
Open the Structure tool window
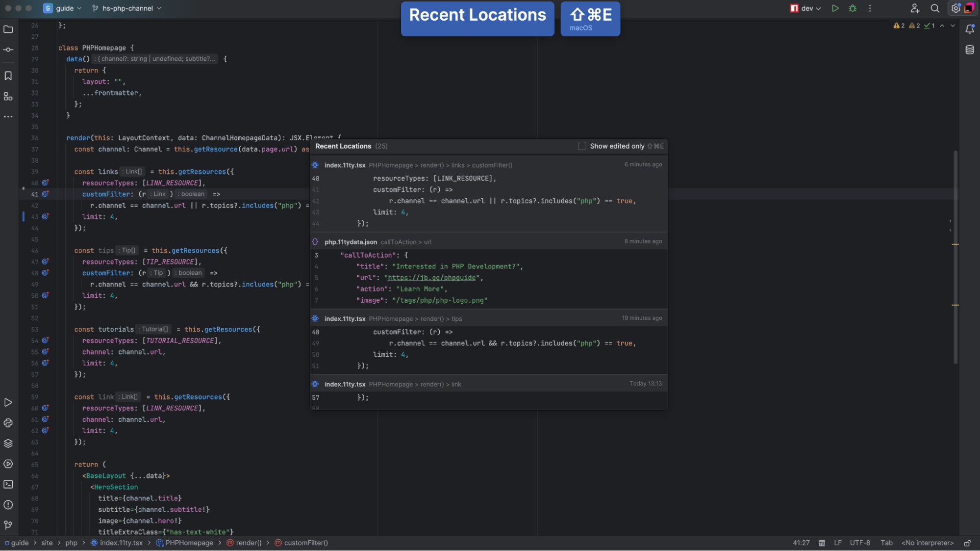8,96
